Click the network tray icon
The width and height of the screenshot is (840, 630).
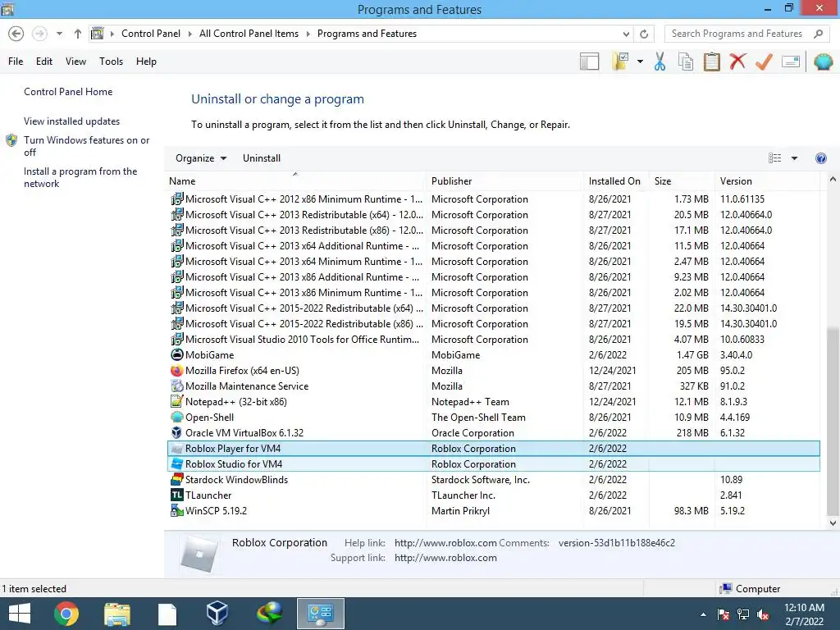coord(743,614)
